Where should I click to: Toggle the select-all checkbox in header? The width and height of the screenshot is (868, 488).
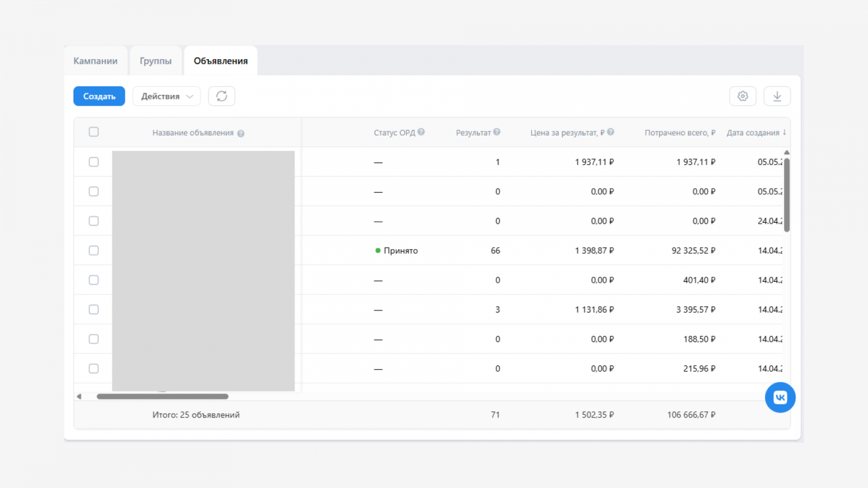94,132
